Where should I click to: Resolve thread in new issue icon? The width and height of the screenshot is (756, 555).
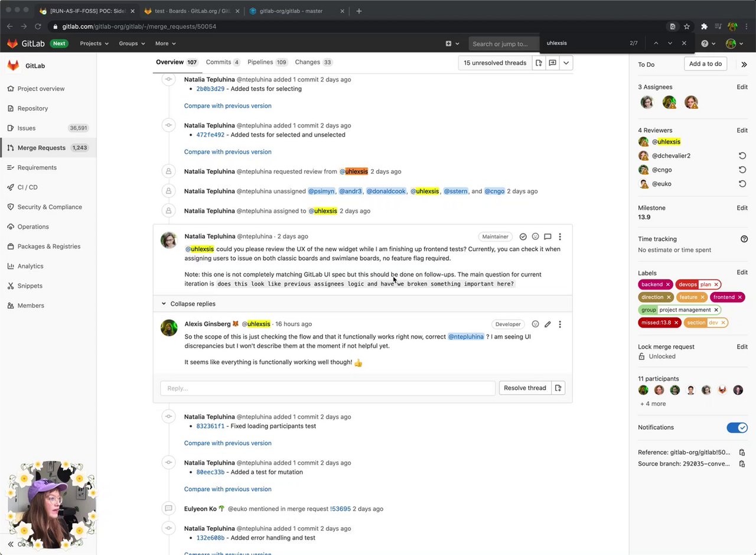click(x=558, y=388)
